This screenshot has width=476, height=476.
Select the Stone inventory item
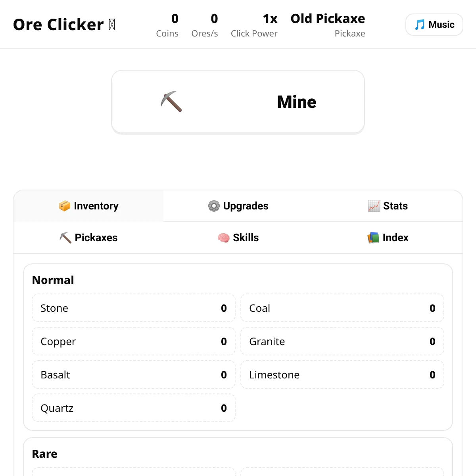[134, 308]
